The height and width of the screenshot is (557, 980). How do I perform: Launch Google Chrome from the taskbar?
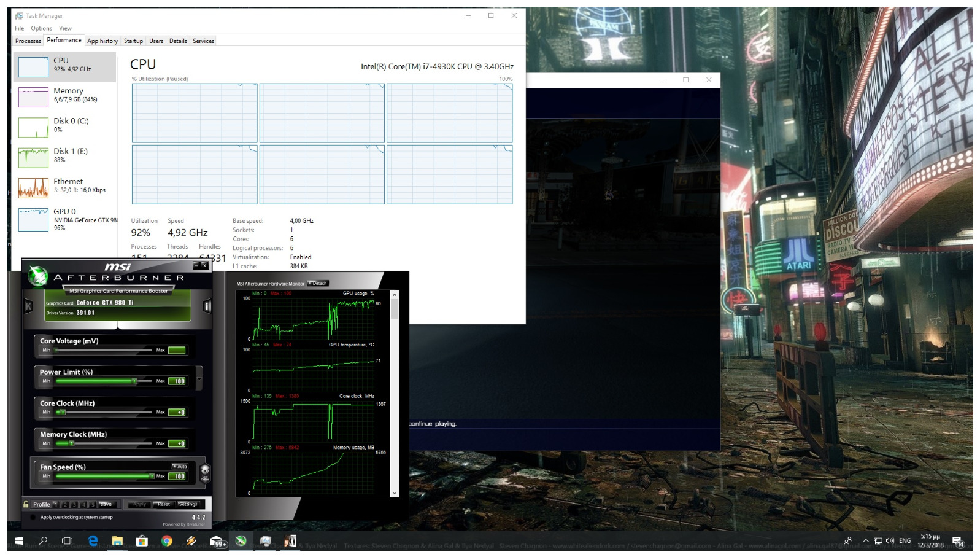(166, 540)
